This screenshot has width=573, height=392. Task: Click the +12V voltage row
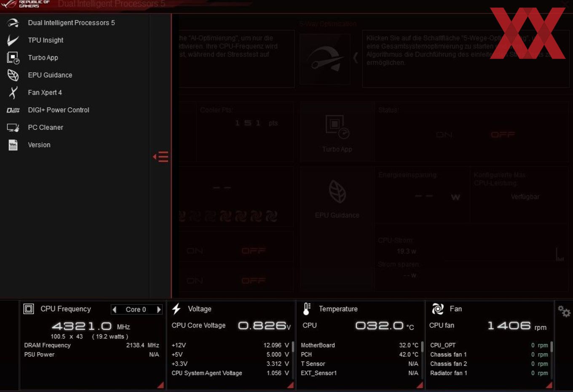point(230,345)
